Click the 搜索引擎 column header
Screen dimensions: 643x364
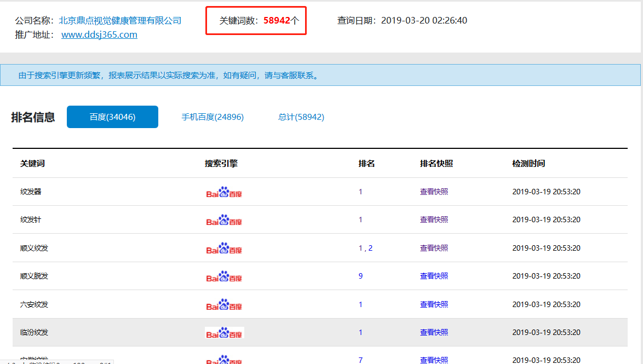pos(221,164)
